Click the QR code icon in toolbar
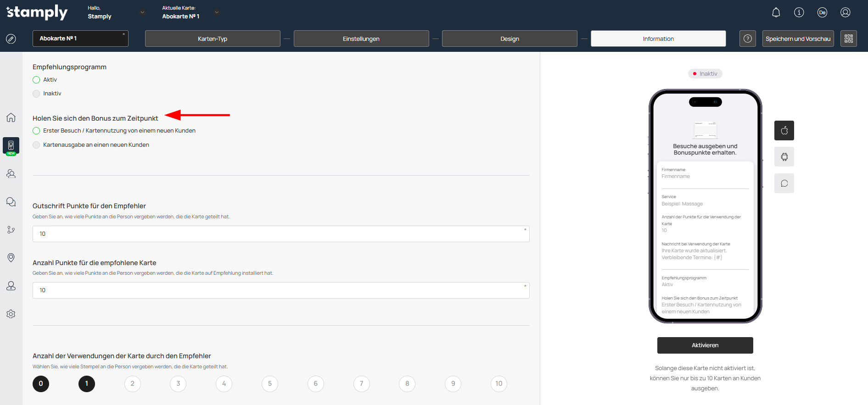868x405 pixels. 848,39
